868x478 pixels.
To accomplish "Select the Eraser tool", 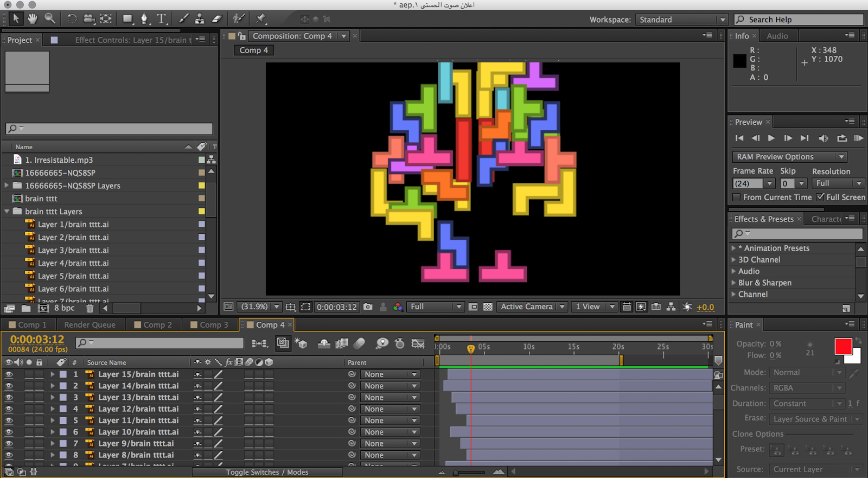I will [x=217, y=18].
